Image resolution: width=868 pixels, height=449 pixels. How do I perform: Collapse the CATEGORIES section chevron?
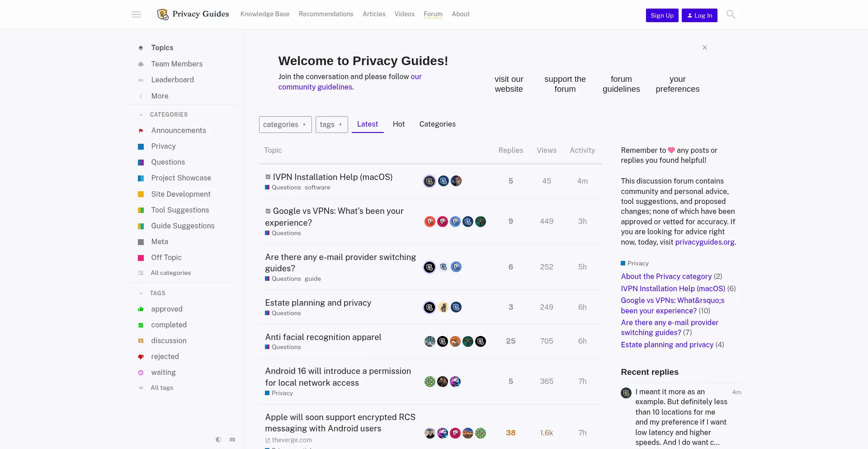pyautogui.click(x=141, y=114)
